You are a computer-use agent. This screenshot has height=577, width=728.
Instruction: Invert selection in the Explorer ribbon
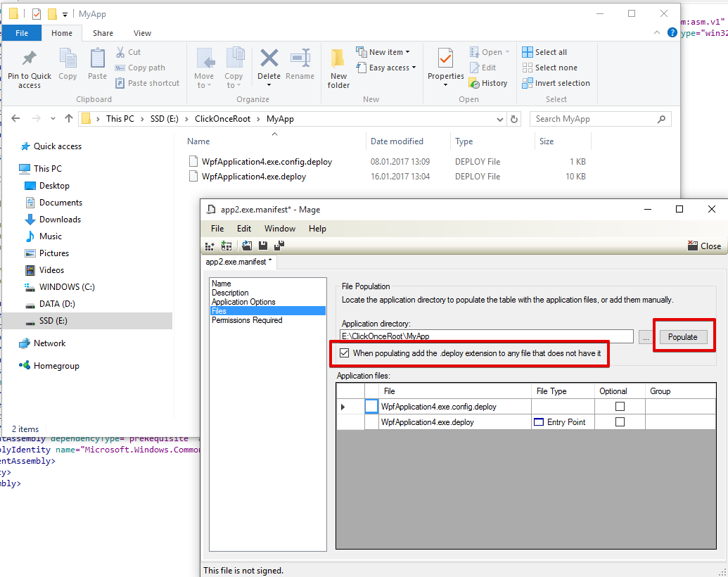point(556,82)
